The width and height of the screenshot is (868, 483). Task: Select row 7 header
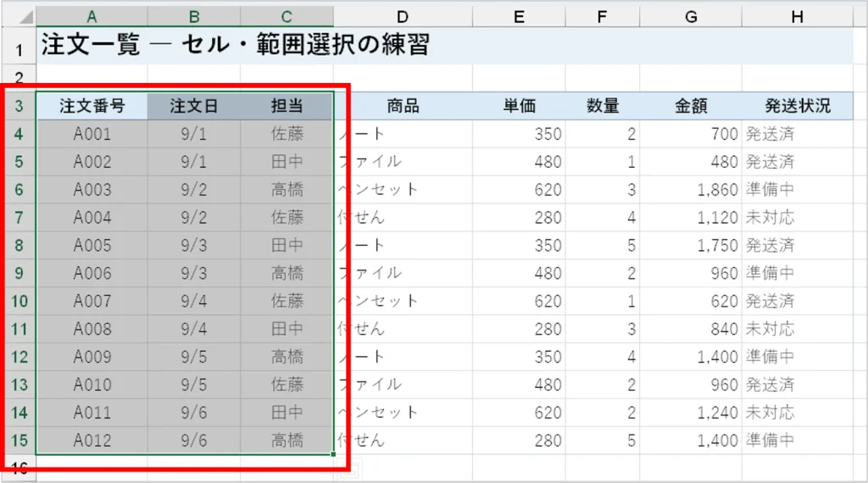(19, 218)
